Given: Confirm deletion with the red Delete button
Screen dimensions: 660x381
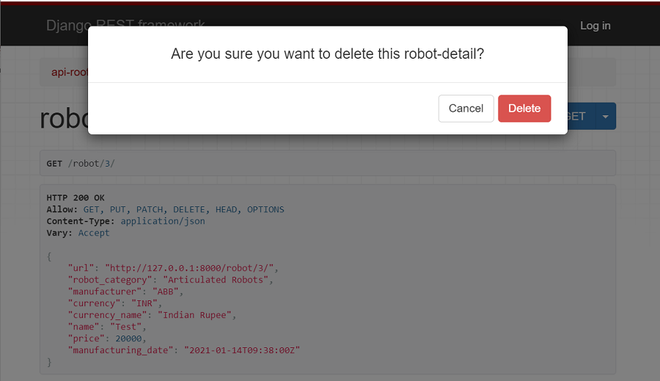Looking at the screenshot, I should [x=524, y=109].
